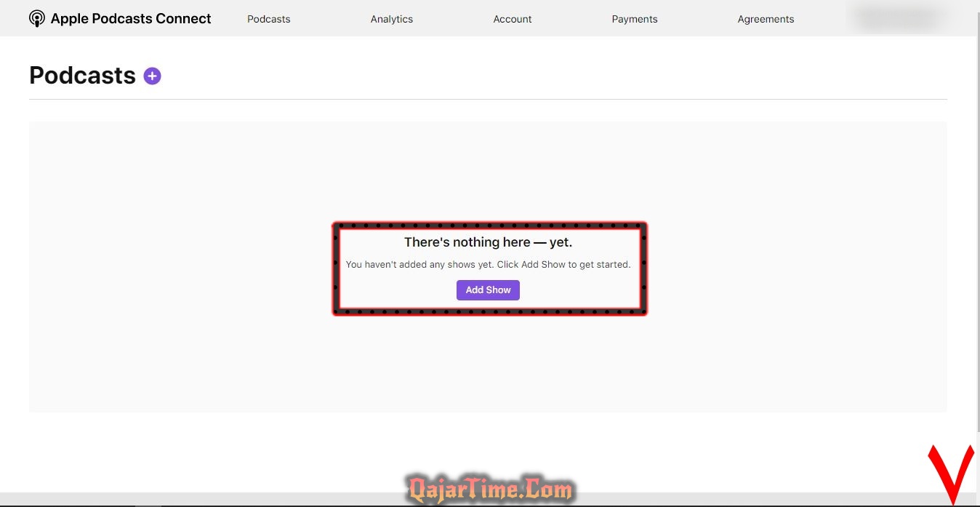This screenshot has width=980, height=507.
Task: Click the QajarTime.Com watermark logo
Action: (490, 488)
